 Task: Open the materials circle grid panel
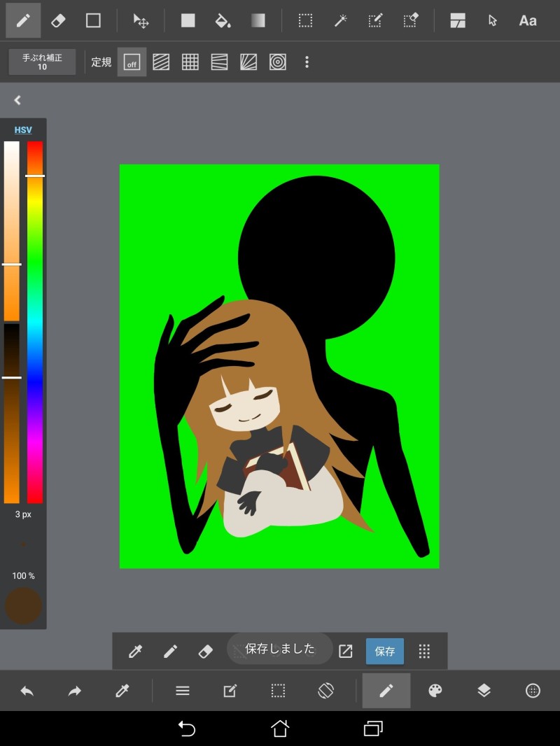tap(533, 691)
